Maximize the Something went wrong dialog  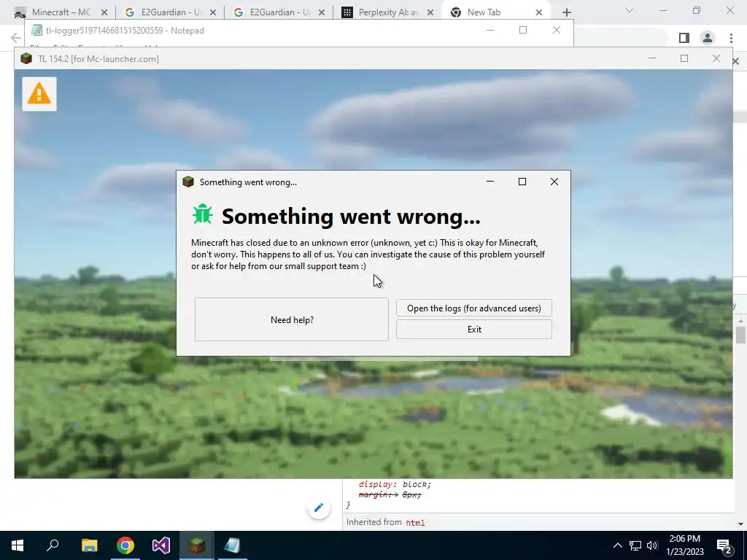tap(522, 182)
